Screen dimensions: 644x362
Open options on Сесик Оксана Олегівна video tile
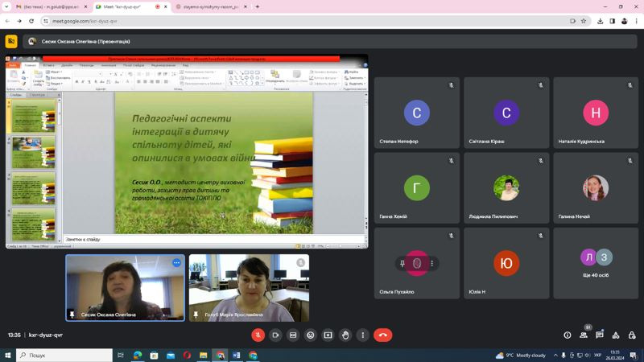point(176,263)
